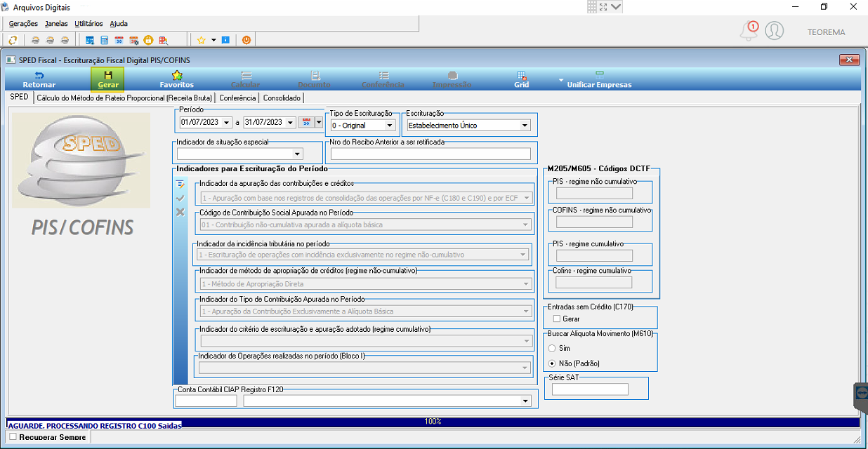The width and height of the screenshot is (868, 449).
Task: Select the Sim radio button for M610
Action: point(552,348)
